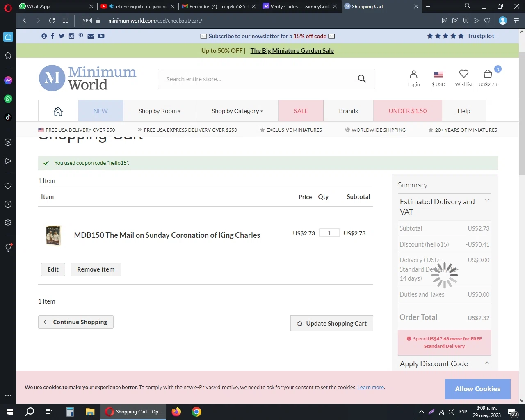Open the Pinterest social icon
525x420 pixels.
(x=81, y=36)
